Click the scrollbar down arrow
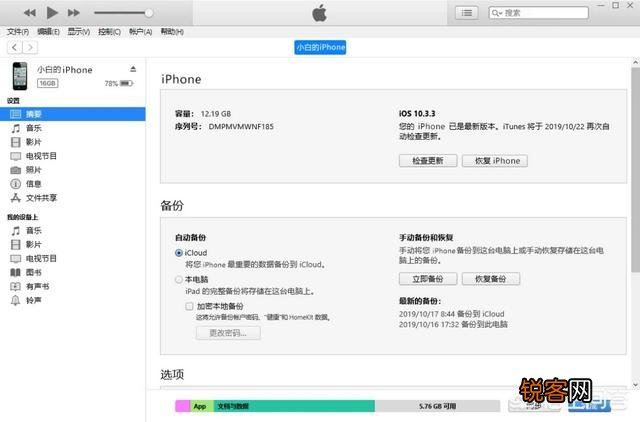This screenshot has width=640, height=422. 636,385
